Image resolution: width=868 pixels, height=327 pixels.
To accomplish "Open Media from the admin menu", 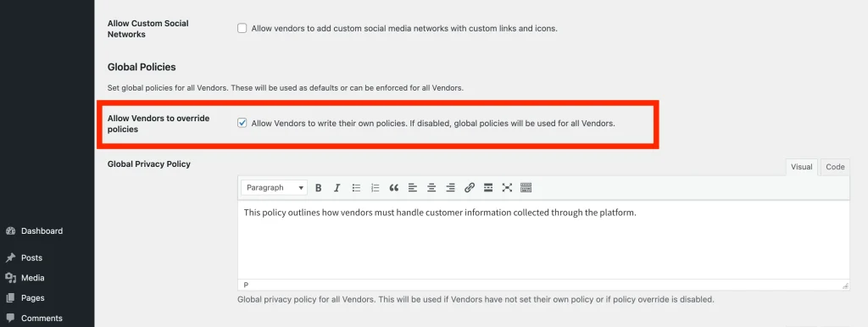I will (x=33, y=278).
